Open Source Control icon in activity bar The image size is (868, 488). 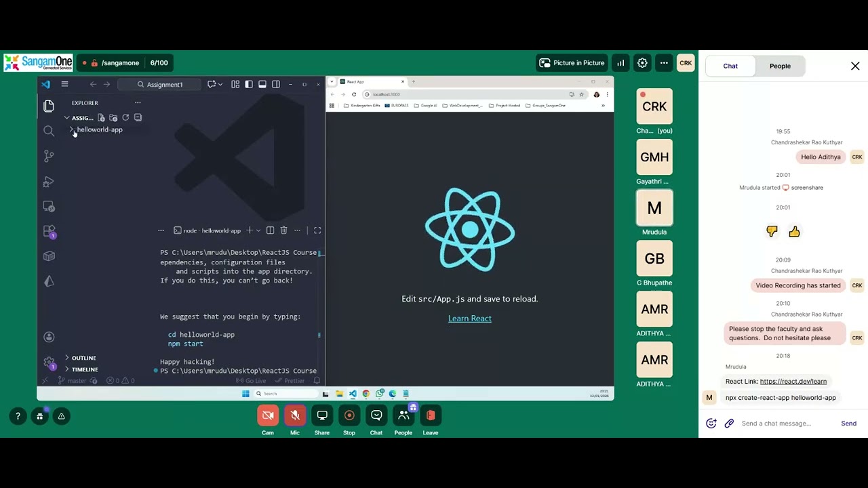(x=49, y=156)
